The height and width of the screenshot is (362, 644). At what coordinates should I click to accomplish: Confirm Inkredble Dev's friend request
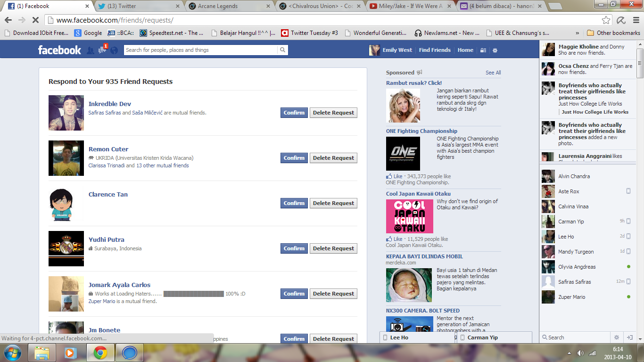point(294,113)
